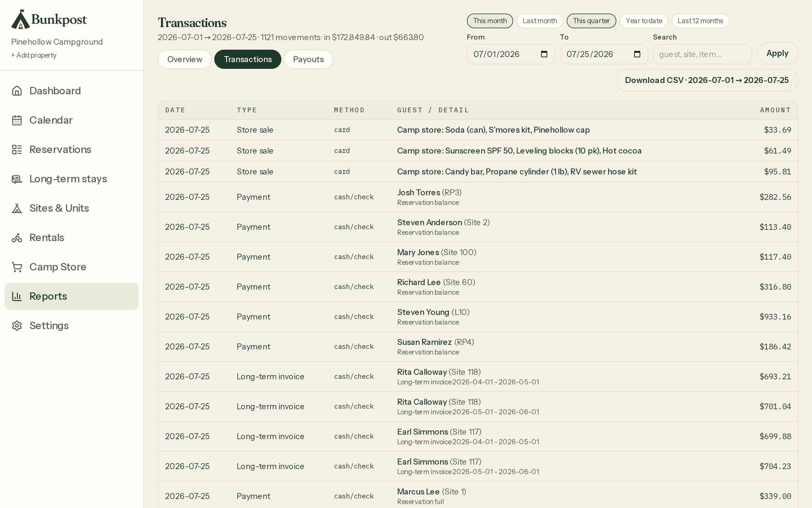Open the Camp store Soda (can) sale
The height and width of the screenshot is (508, 812).
(493, 130)
